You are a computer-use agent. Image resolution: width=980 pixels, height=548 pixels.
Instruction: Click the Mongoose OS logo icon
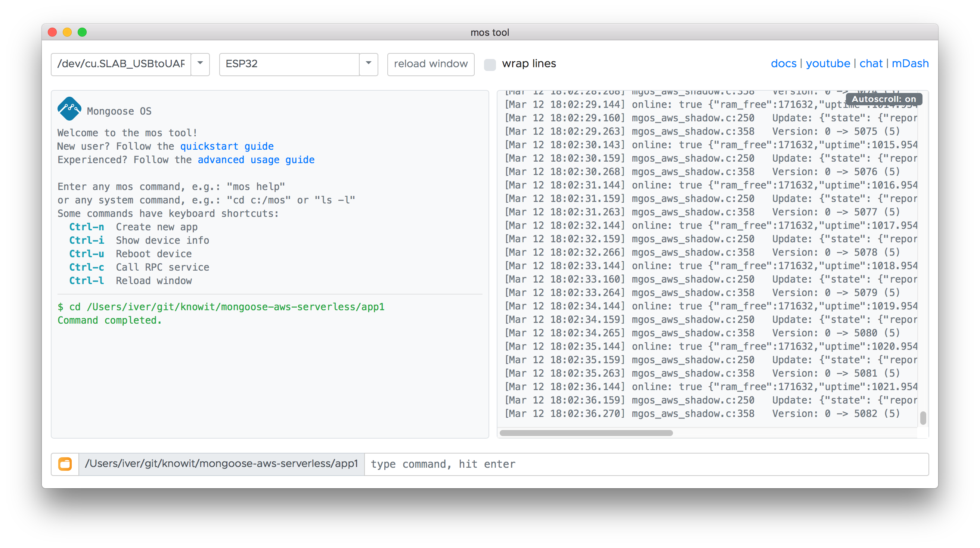[69, 109]
